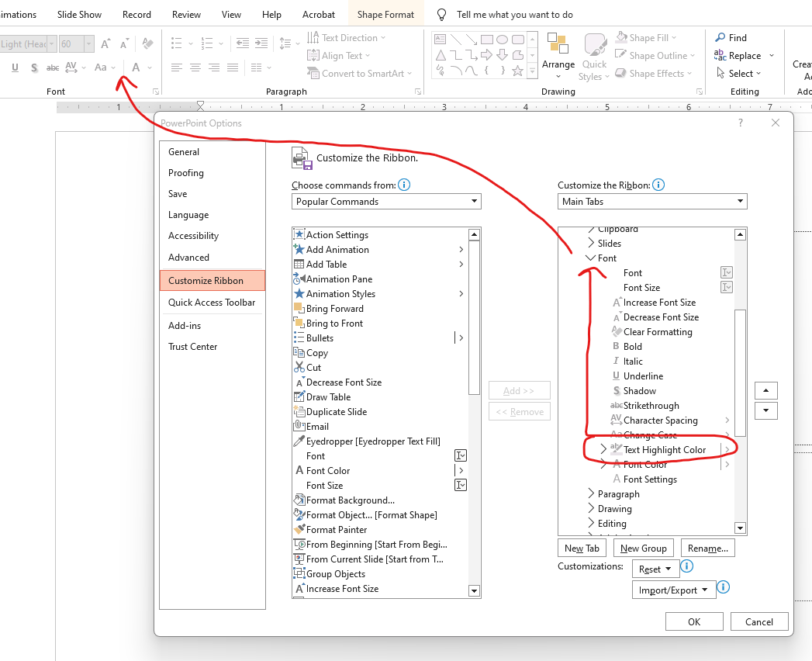Toggle Center alignment in Paragraph group

click(x=195, y=67)
